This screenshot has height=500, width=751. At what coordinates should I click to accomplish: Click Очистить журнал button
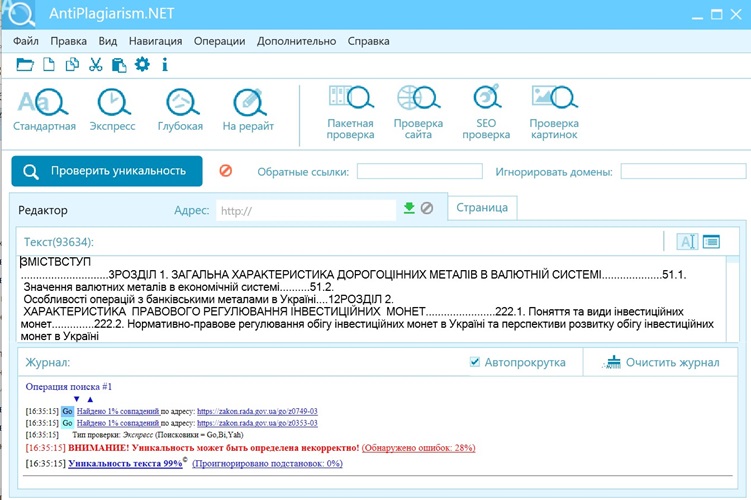(661, 363)
